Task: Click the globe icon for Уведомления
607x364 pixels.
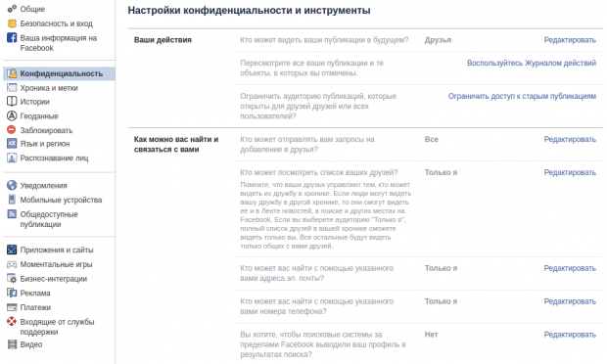Action: coord(12,185)
